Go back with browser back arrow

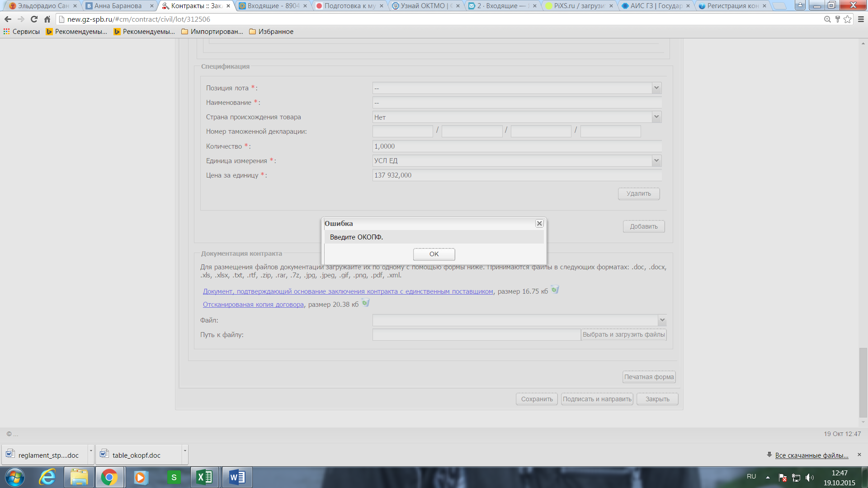tap(8, 19)
